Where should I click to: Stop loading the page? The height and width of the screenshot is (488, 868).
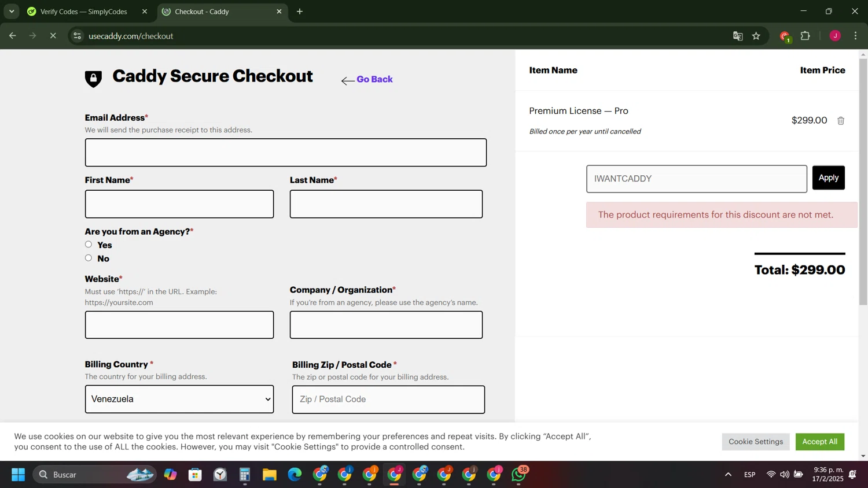click(53, 36)
